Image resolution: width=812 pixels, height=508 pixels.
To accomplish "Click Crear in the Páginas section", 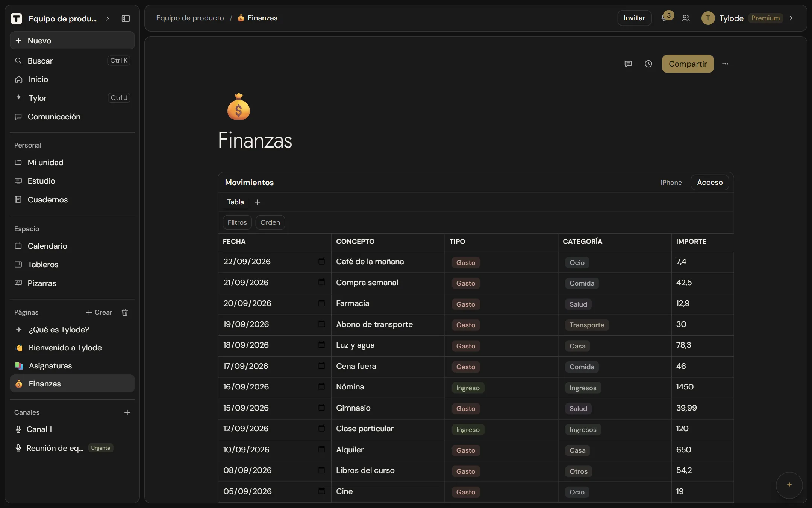I will pos(99,312).
